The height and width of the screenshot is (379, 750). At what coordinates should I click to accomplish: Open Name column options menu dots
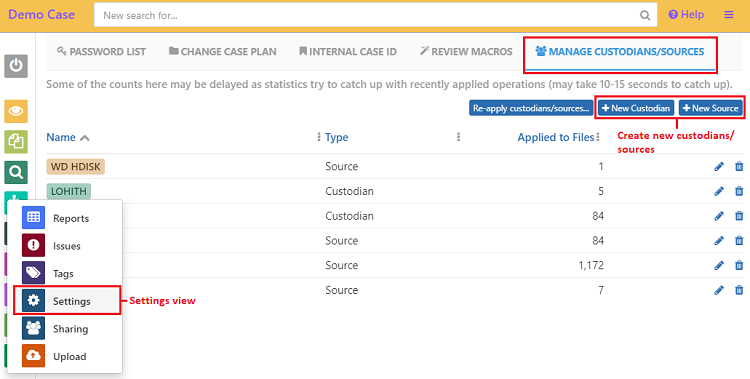(319, 137)
